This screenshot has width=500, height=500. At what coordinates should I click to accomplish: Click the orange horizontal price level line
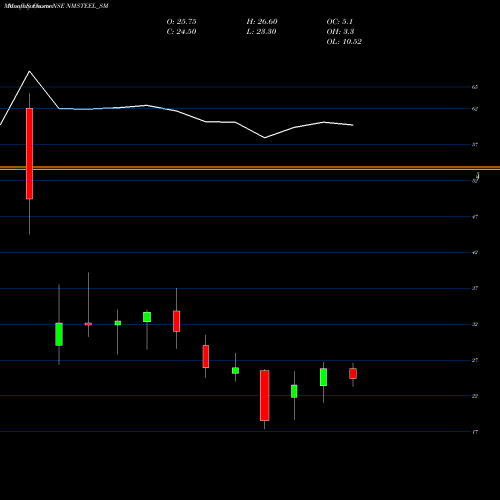point(250,168)
